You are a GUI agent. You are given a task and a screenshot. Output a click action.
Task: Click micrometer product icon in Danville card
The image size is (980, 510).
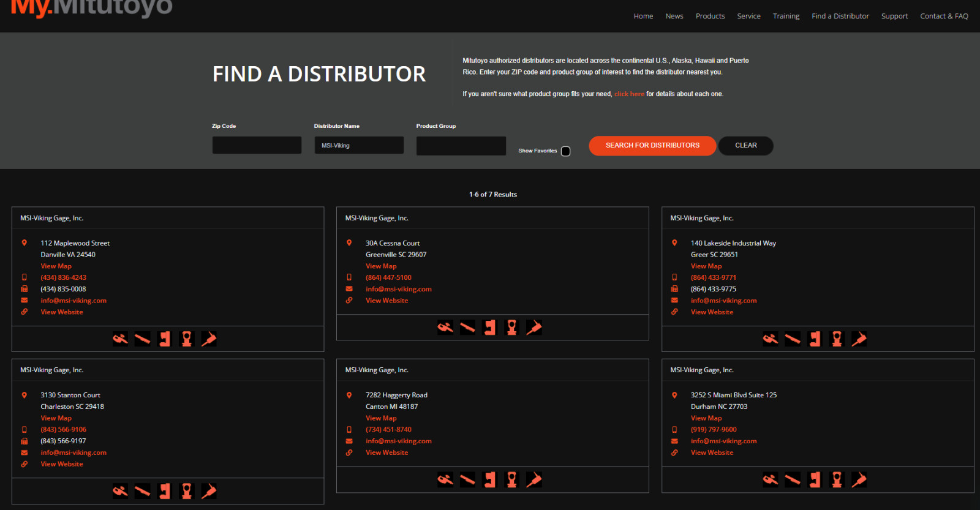coord(121,339)
